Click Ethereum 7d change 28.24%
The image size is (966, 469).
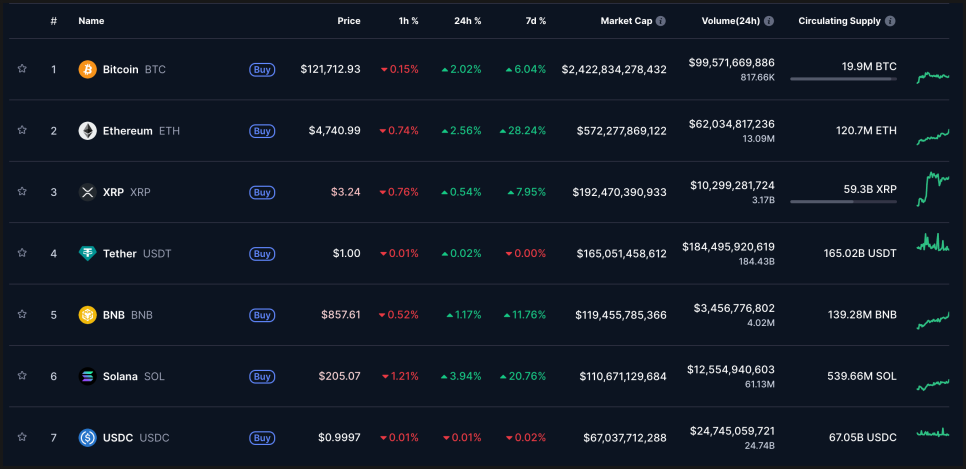523,131
